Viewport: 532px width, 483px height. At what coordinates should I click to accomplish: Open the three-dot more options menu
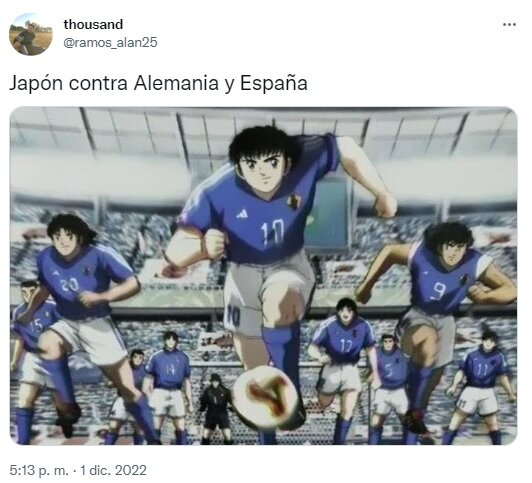click(x=509, y=25)
